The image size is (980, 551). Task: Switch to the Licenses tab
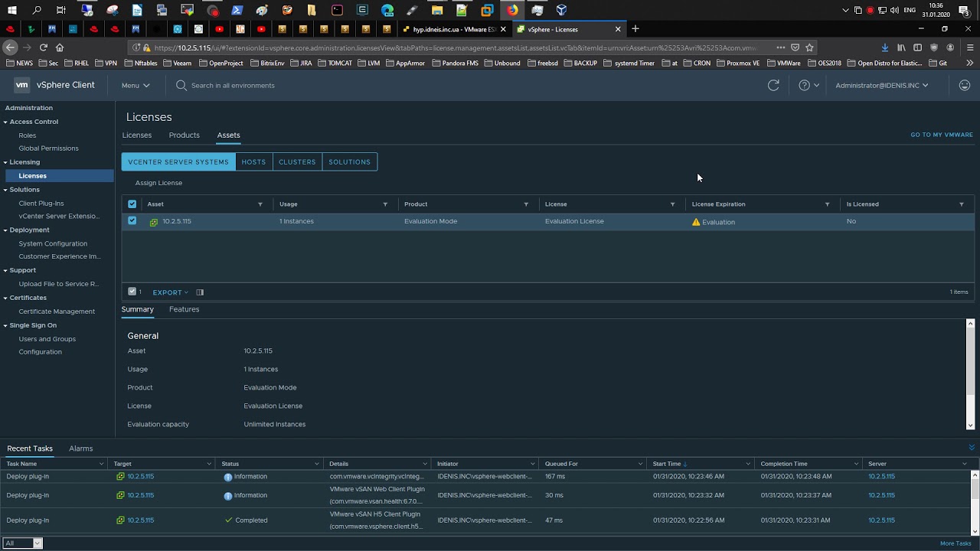coord(137,135)
